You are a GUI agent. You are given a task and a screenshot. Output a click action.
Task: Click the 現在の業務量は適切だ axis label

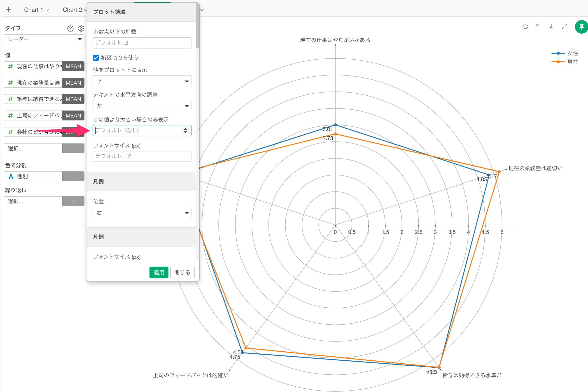[535, 168]
